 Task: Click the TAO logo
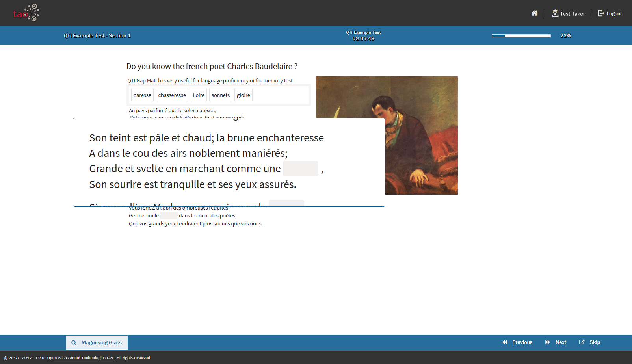click(26, 13)
